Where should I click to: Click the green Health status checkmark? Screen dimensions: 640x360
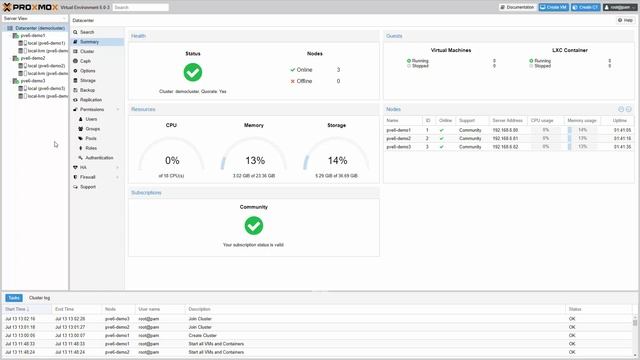point(193,72)
